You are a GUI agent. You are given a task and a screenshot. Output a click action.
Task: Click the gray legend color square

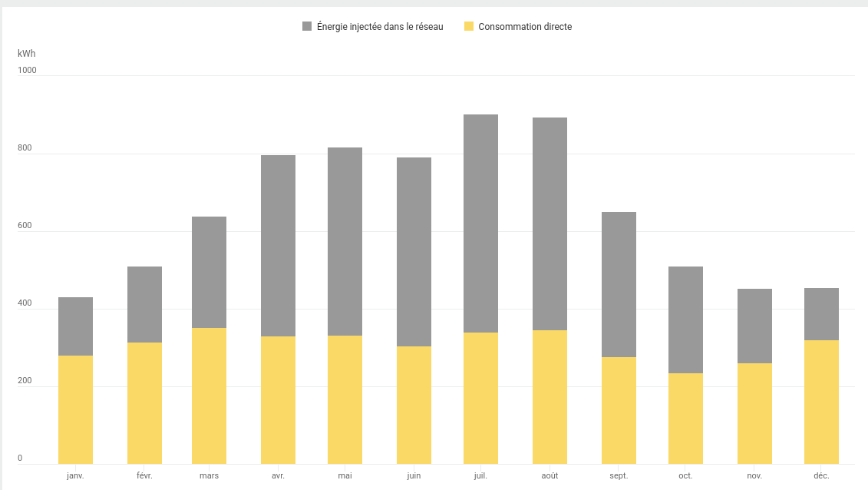pos(307,27)
